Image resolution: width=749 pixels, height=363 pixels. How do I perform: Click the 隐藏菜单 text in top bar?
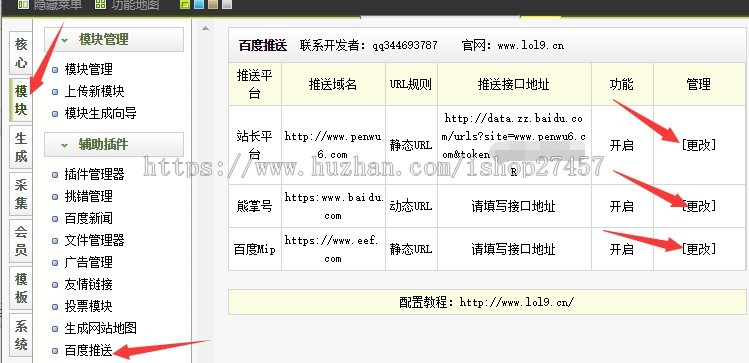point(58,5)
